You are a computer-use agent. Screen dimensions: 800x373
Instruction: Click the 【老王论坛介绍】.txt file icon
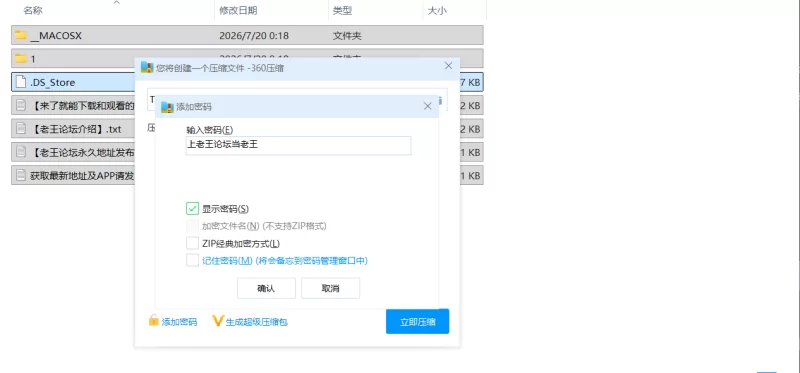(x=20, y=129)
